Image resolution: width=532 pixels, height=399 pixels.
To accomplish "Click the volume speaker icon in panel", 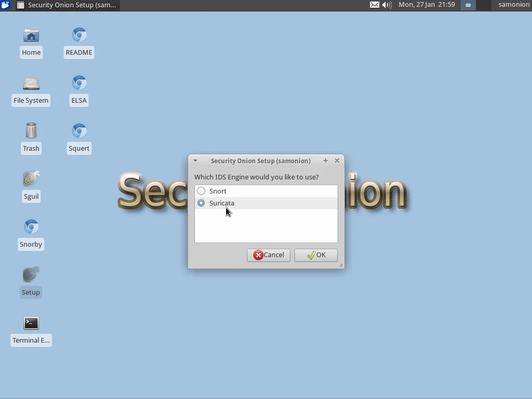I will (x=387, y=5).
